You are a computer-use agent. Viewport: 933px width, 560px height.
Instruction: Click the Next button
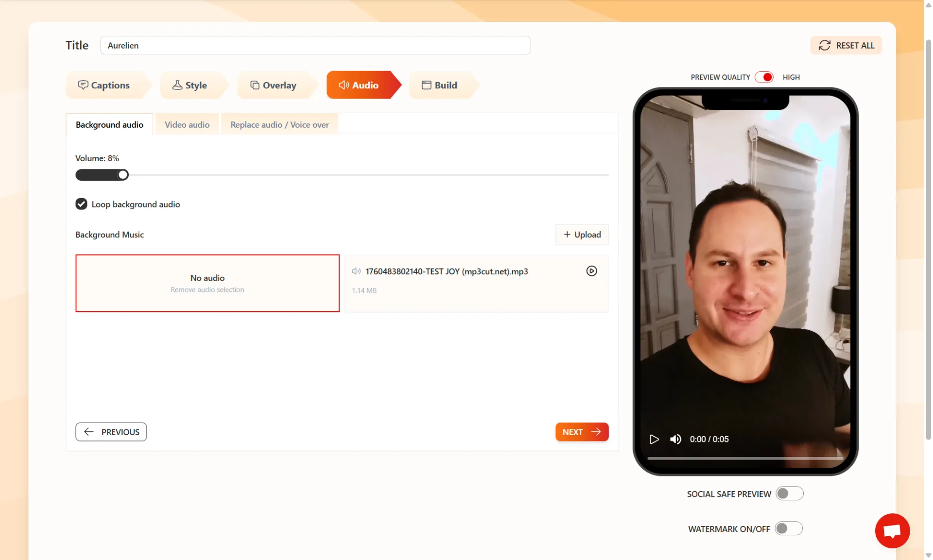coord(582,432)
